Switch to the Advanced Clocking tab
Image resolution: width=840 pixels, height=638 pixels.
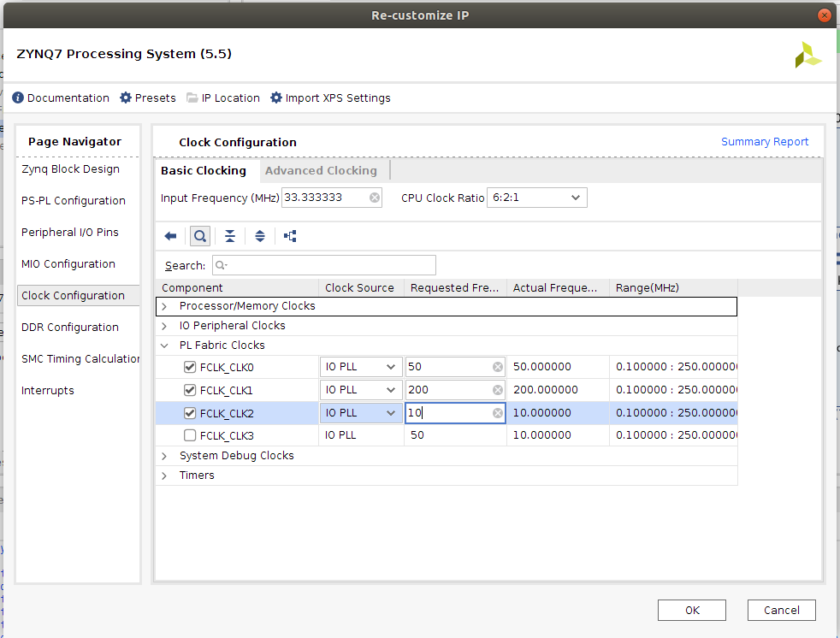tap(321, 171)
